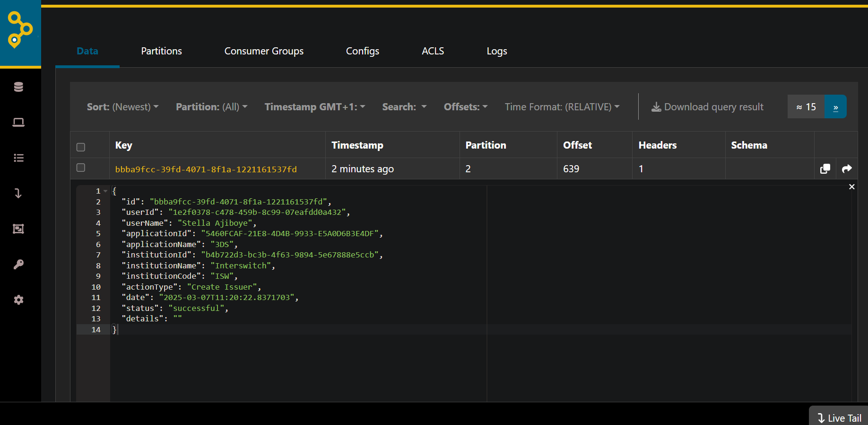Toggle the select-all checkbox in table header
Image resolution: width=868 pixels, height=425 pixels.
[81, 147]
